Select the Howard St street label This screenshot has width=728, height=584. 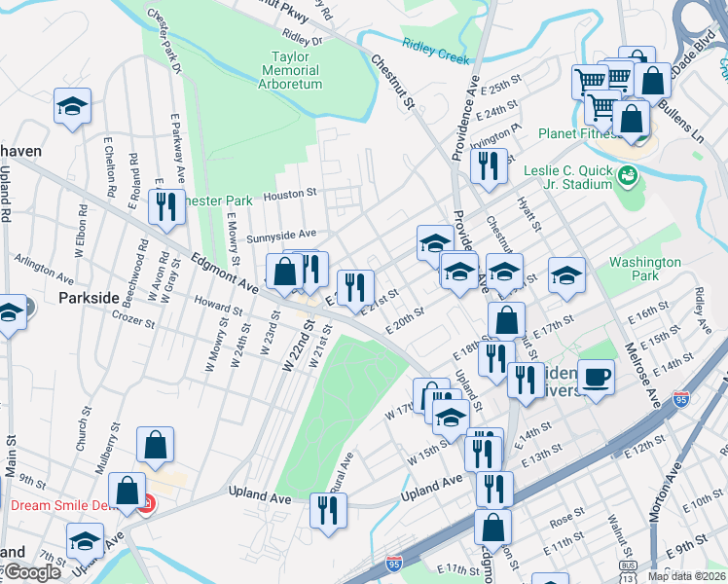(218, 306)
